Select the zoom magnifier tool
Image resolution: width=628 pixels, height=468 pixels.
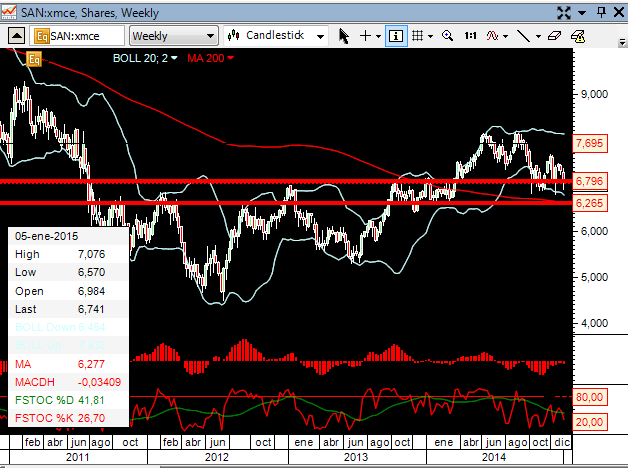pyautogui.click(x=447, y=36)
